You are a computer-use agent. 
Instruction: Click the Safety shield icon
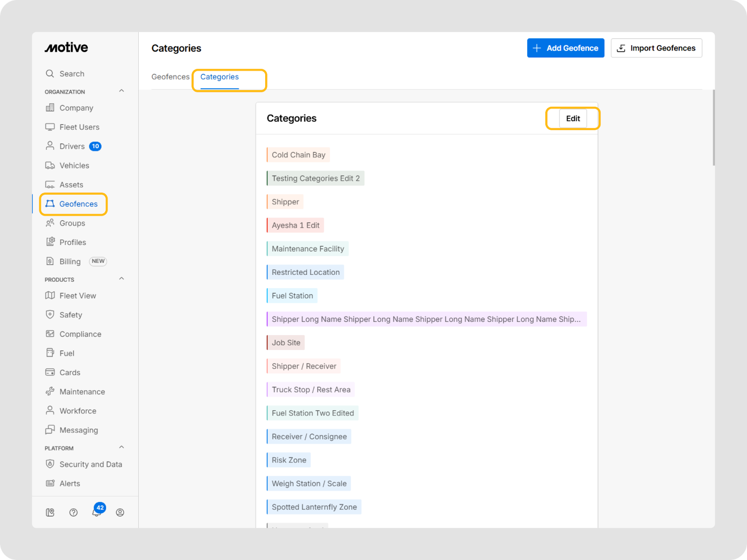click(x=50, y=315)
